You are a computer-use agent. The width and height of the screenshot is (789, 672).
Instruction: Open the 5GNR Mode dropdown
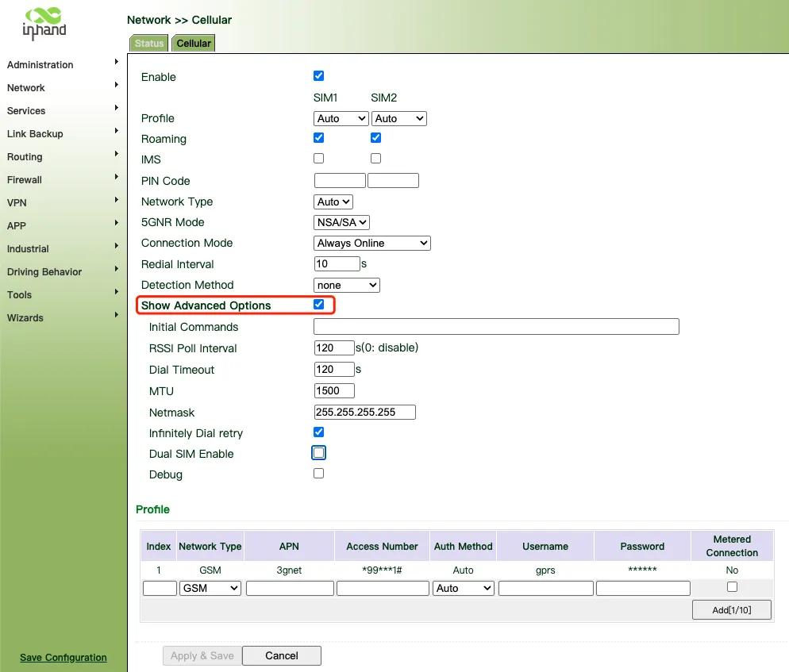click(341, 223)
